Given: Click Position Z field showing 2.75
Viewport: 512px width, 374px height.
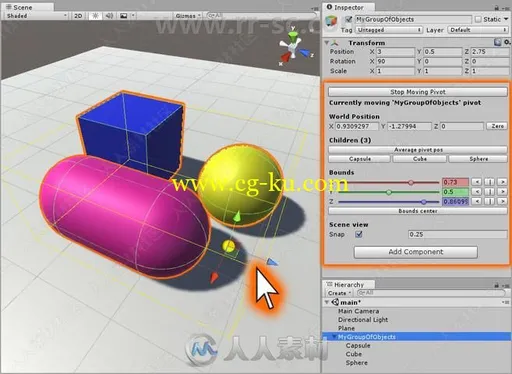Looking at the screenshot, I should [x=490, y=52].
